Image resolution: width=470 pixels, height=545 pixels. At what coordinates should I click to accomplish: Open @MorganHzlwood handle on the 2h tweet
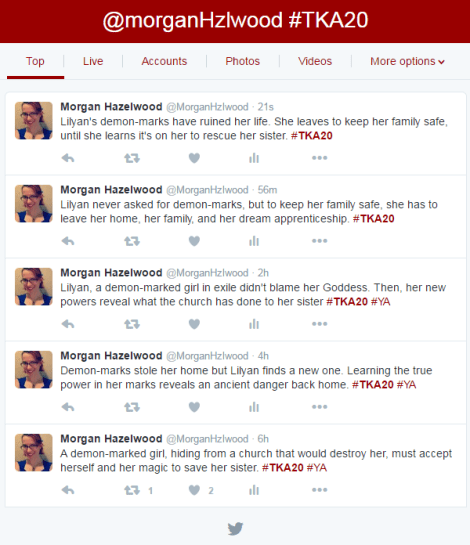click(x=207, y=273)
